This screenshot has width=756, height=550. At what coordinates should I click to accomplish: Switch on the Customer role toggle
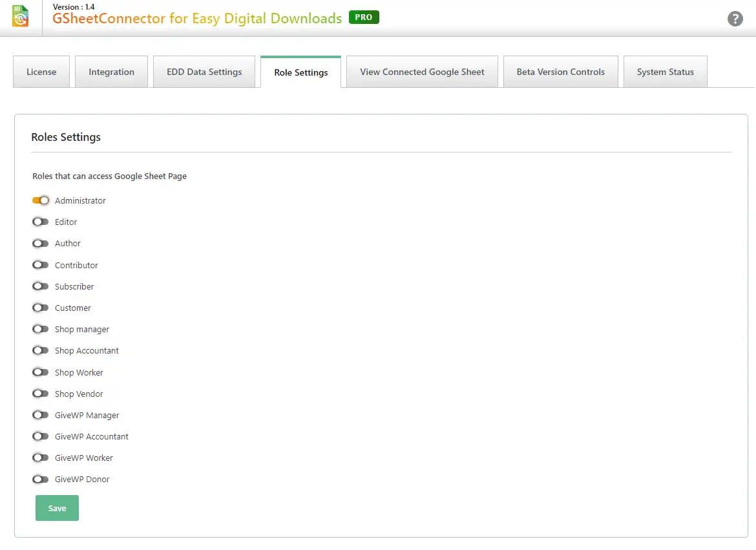coord(41,308)
